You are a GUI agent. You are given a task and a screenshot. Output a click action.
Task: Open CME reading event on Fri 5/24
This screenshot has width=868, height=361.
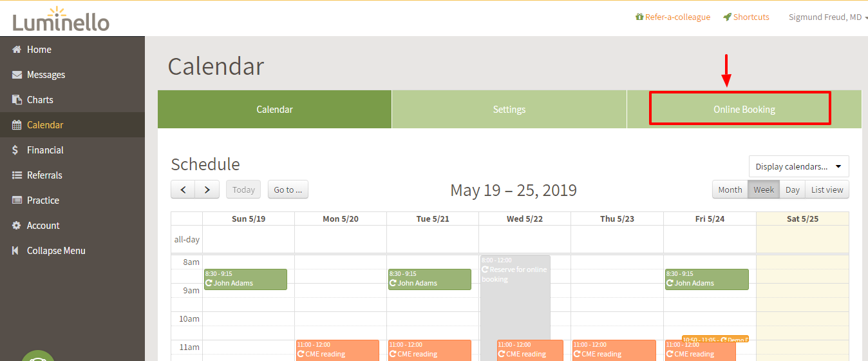coord(701,351)
